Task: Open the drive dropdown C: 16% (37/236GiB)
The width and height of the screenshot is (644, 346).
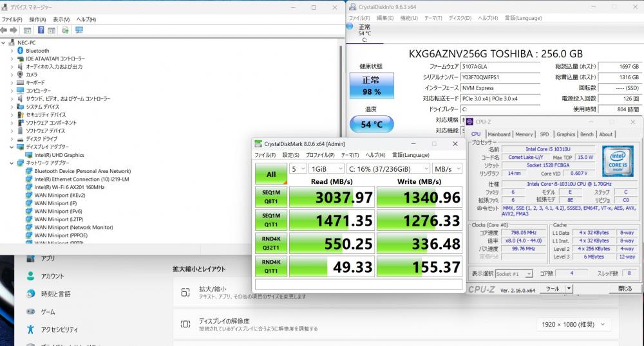Action: tap(388, 169)
